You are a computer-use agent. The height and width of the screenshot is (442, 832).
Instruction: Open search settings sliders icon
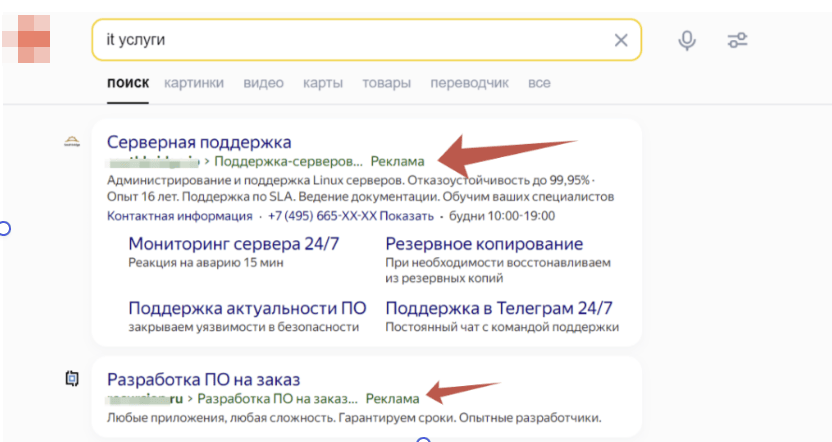737,40
